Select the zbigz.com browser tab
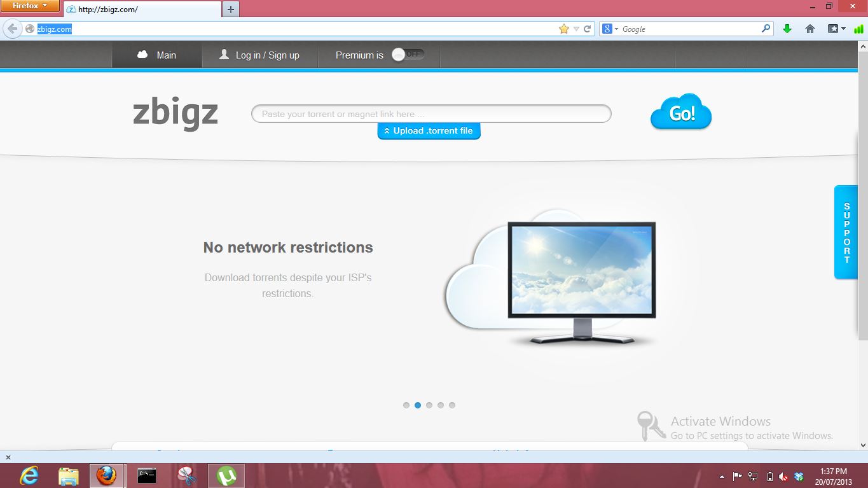The height and width of the screenshot is (488, 868). [x=142, y=10]
